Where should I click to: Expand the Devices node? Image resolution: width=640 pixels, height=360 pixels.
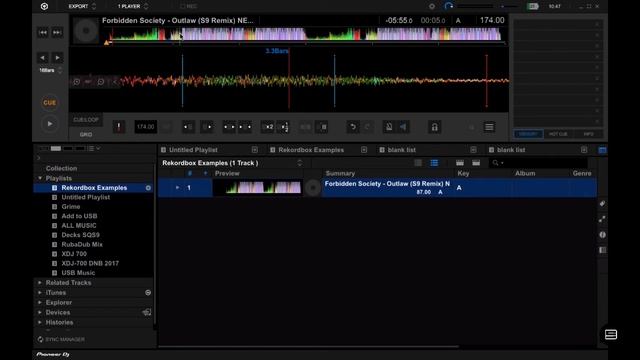click(x=40, y=312)
